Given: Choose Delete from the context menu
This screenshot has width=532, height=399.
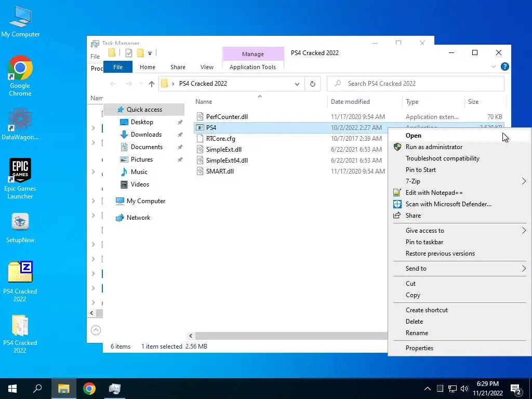Looking at the screenshot, I should click(459, 321).
